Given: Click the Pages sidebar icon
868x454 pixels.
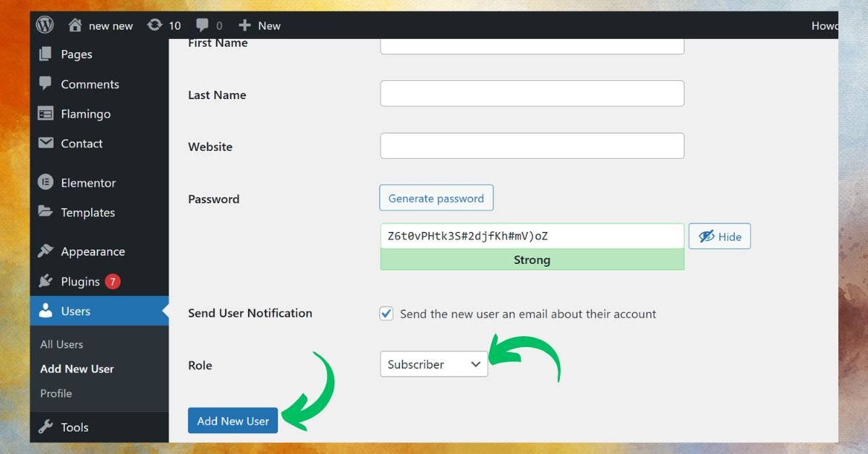Looking at the screenshot, I should pos(46,54).
